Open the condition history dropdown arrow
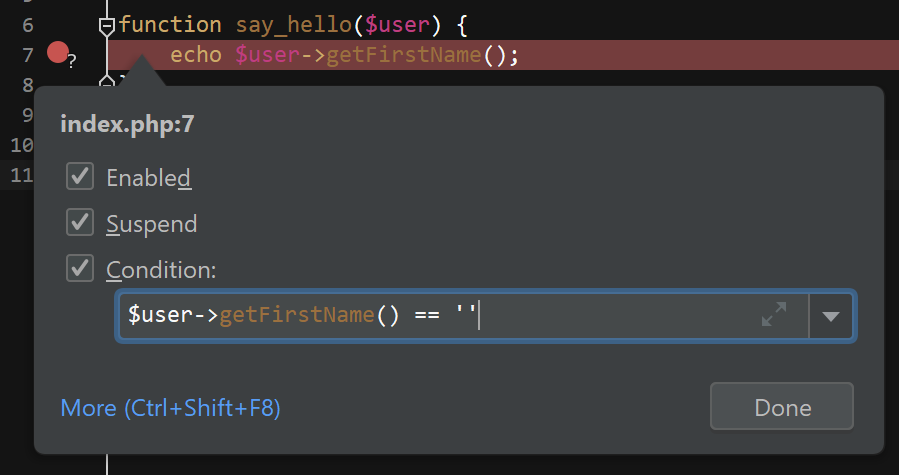This screenshot has height=475, width=899. [830, 316]
